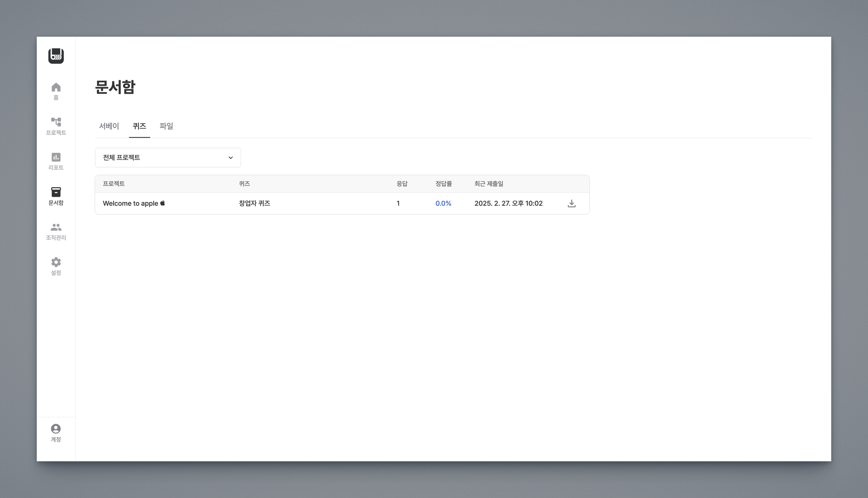868x498 pixels.
Task: Download the 창업자 퀴즈 results
Action: coord(571,204)
